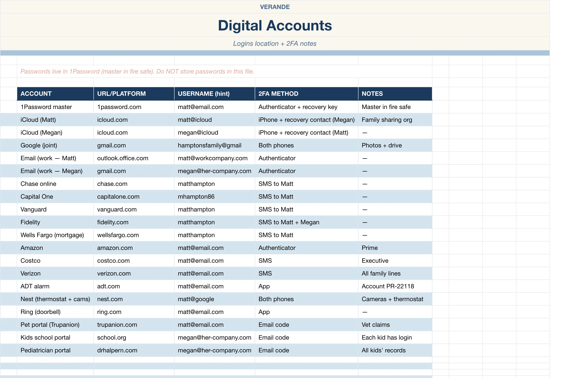Click 'iPhone + recovery contact (Megan)' cell
This screenshot has width=588, height=378.
pos(307,119)
